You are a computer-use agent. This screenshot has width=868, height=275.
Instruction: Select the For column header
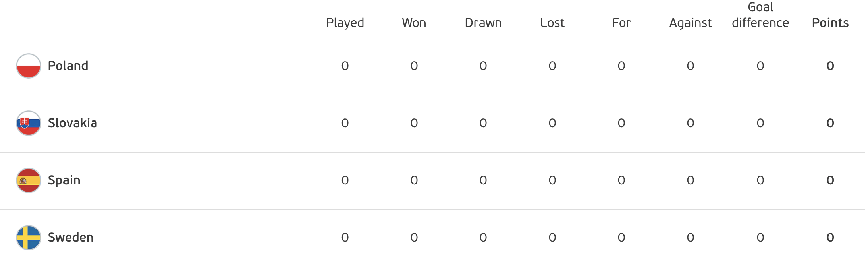621,23
